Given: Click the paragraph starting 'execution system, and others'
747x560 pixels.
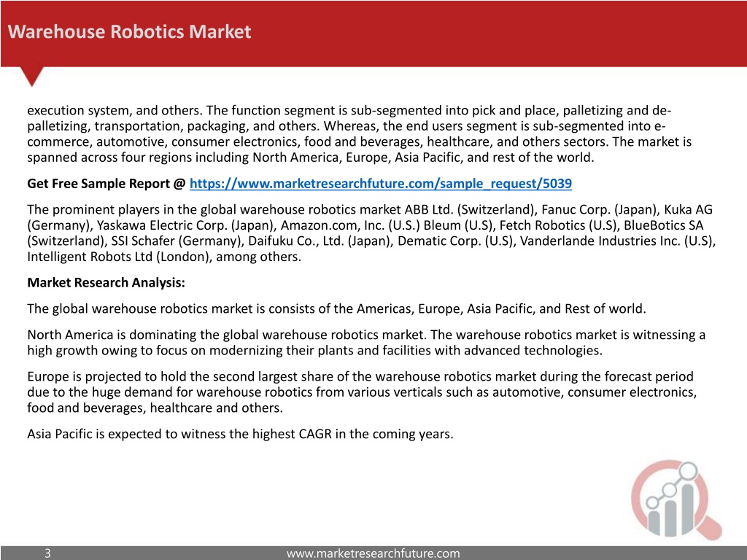Looking at the screenshot, I should [360, 134].
